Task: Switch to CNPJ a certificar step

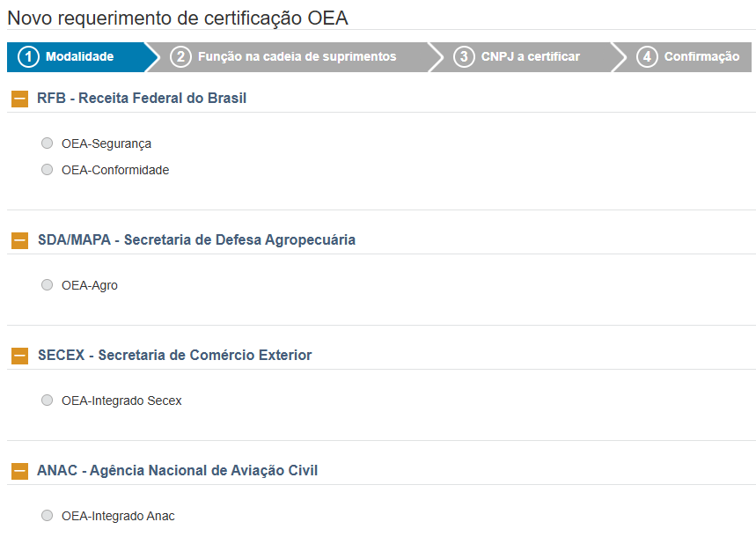Action: pyautogui.click(x=530, y=57)
